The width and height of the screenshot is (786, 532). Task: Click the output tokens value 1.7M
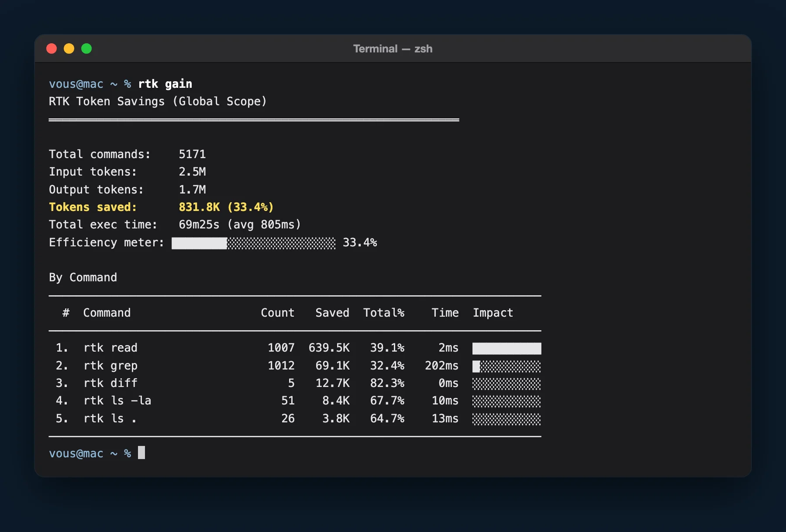(192, 190)
